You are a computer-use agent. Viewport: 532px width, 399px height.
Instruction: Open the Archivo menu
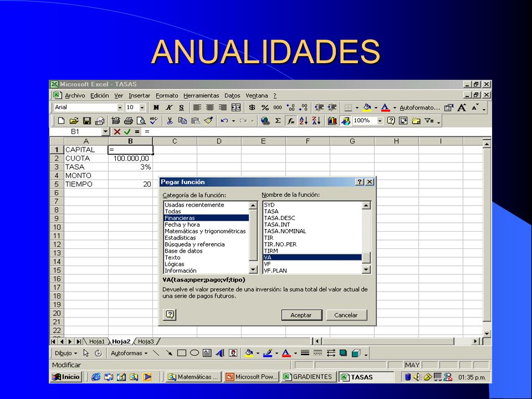75,96
